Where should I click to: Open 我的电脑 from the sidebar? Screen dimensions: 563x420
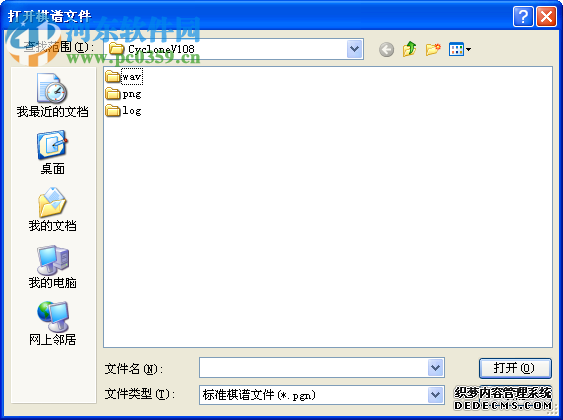(52, 267)
